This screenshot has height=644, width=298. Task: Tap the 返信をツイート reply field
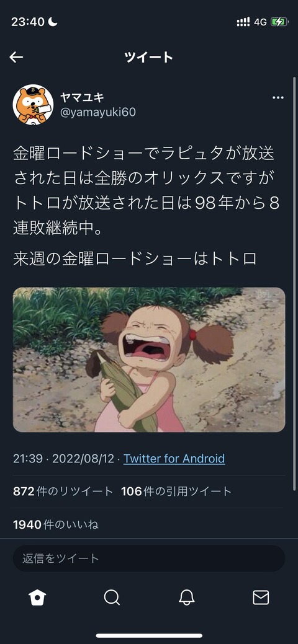pyautogui.click(x=149, y=558)
